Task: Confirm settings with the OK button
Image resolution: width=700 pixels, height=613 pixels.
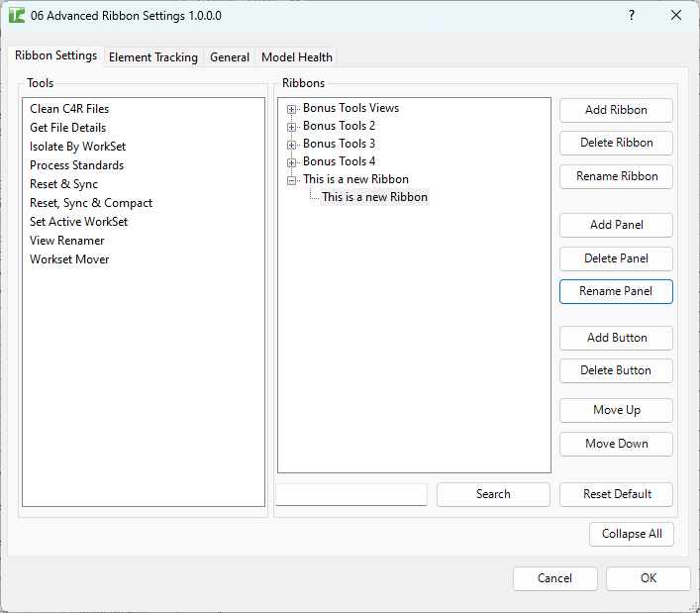Action: click(x=648, y=578)
